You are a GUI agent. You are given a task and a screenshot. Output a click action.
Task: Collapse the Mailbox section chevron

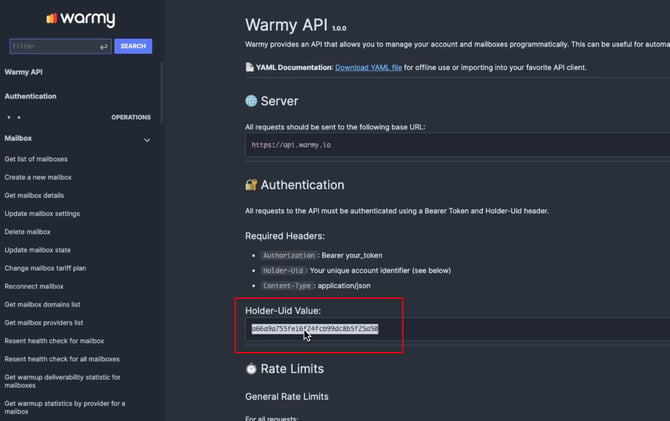coord(147,140)
